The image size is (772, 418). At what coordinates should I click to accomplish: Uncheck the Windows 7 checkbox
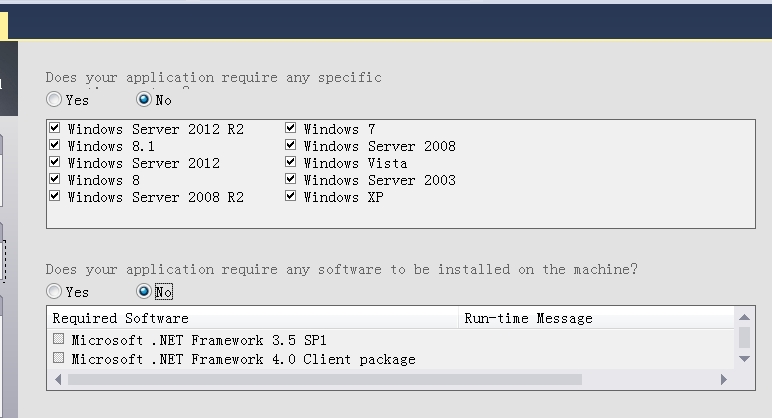(290, 128)
